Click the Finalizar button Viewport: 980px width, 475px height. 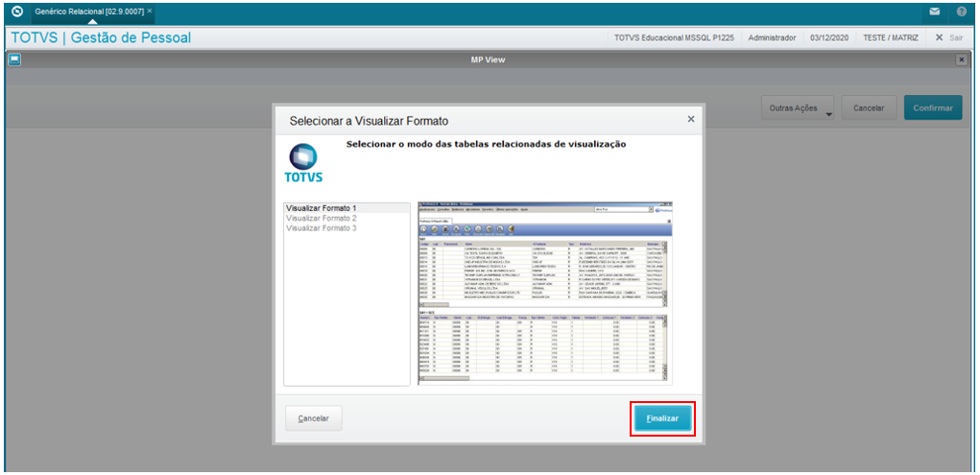[662, 418]
